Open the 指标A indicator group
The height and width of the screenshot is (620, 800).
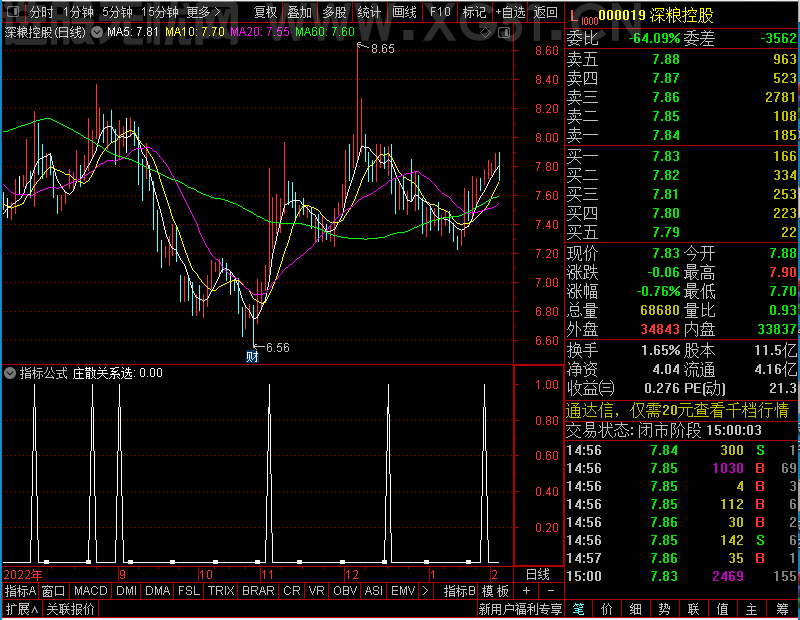20,591
